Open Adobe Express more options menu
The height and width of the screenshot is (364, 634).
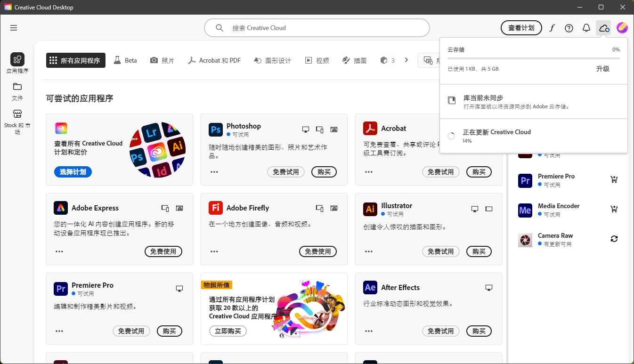(x=59, y=251)
